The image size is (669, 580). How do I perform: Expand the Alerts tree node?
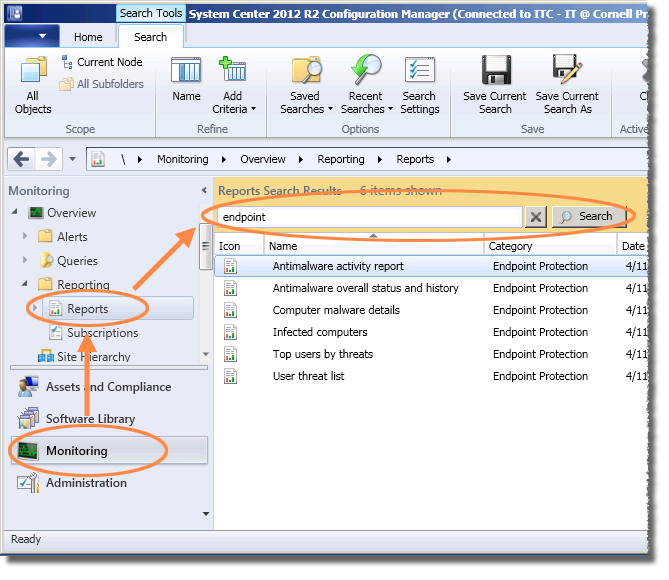(25, 236)
